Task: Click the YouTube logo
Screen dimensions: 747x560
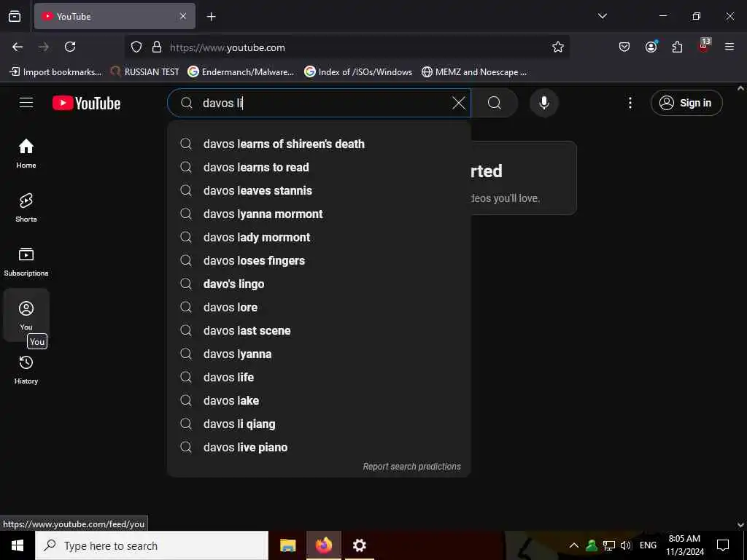Action: (86, 103)
